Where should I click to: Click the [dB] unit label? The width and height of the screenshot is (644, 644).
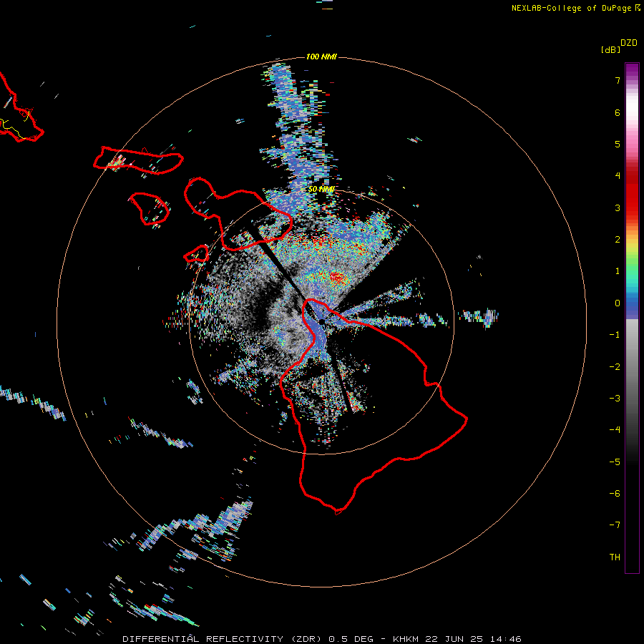pos(610,50)
